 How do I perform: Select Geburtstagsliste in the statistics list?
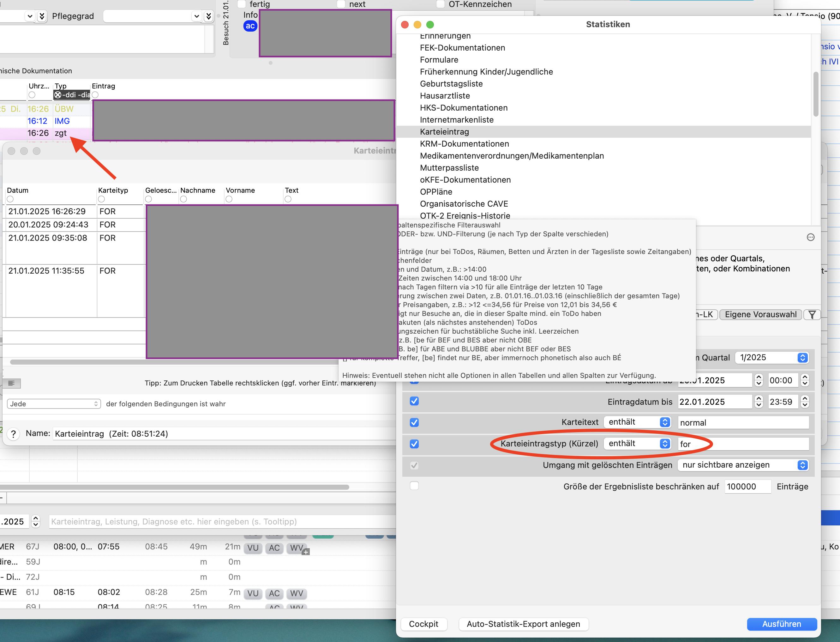pos(451,84)
